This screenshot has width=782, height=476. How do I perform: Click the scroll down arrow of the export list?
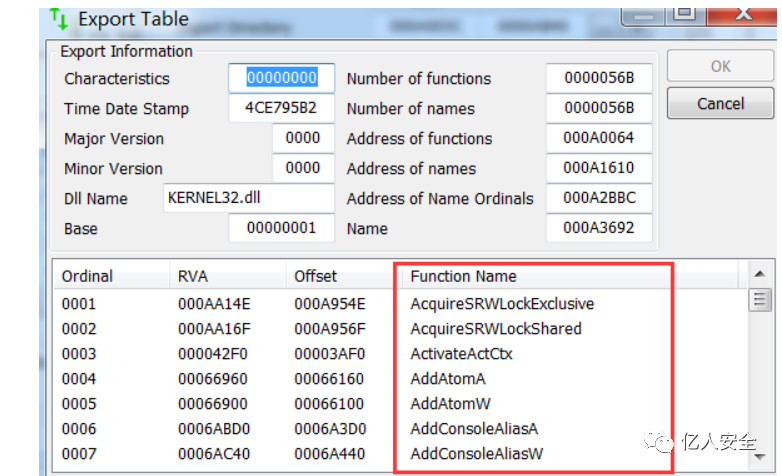tap(760, 456)
